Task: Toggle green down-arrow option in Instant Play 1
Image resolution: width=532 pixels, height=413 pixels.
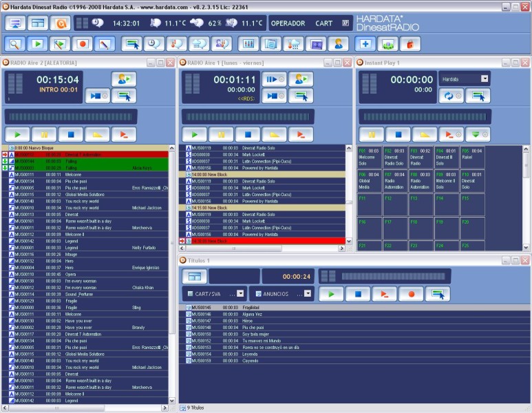Action: [x=478, y=134]
